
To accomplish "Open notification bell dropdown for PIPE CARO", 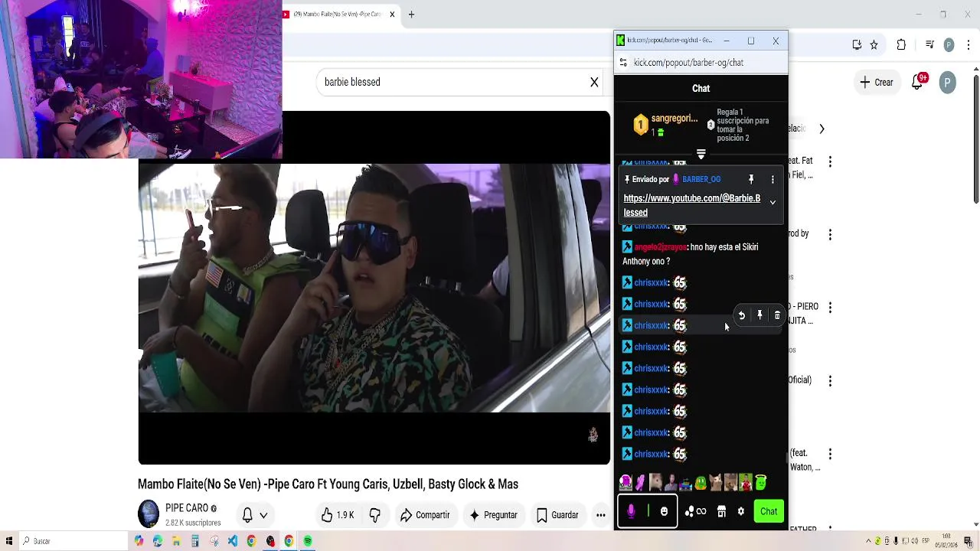I will pos(255,515).
